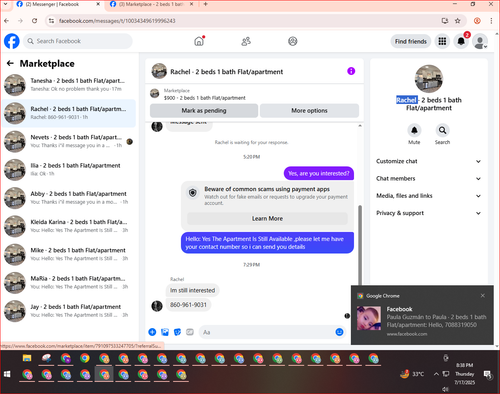Expand Chat members section
Screen dimensions: 500x394
pos(429,179)
